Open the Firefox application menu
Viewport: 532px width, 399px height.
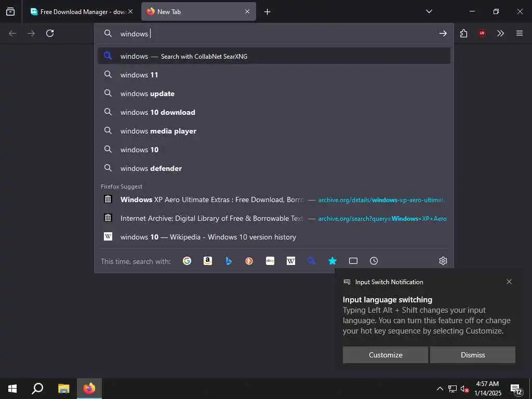520,33
